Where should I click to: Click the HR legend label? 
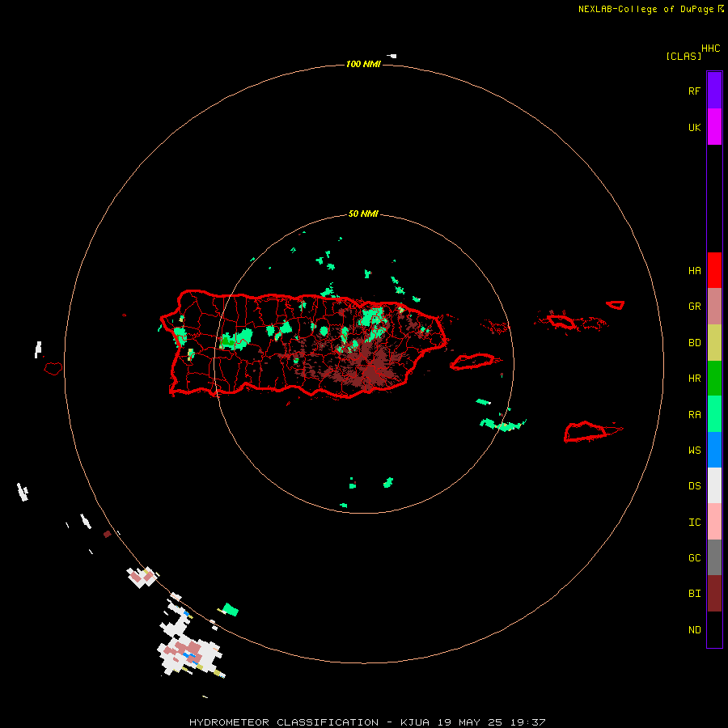[x=694, y=379]
